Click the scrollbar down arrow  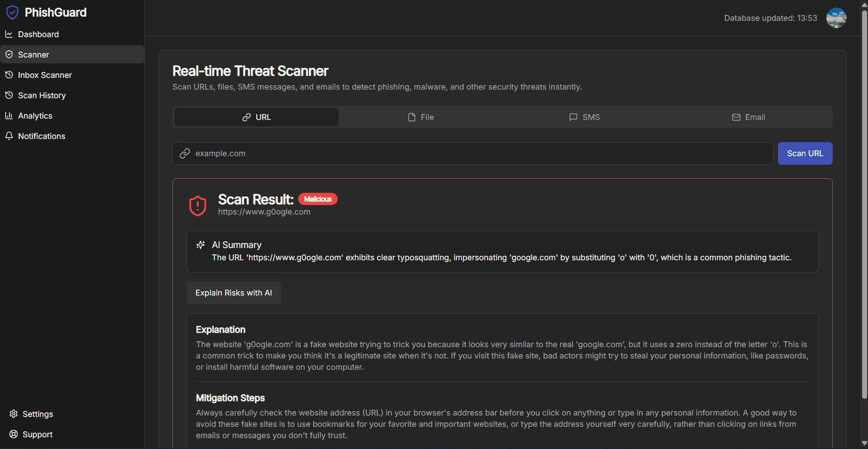[863, 444]
